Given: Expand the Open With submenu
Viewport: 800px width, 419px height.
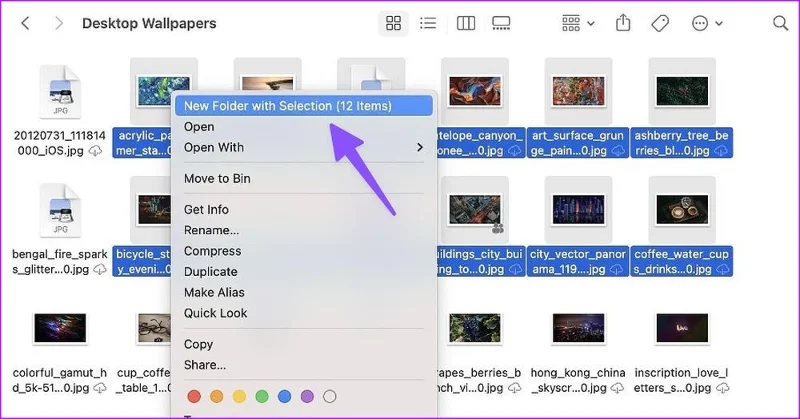Looking at the screenshot, I should tap(304, 147).
